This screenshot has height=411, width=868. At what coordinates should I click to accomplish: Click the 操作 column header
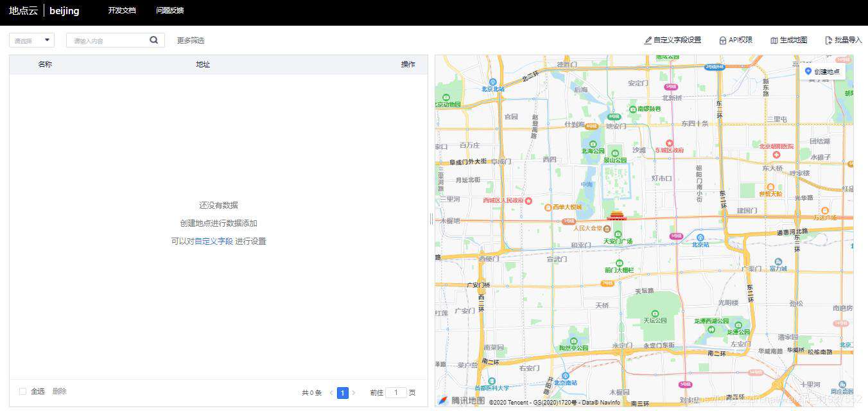click(408, 64)
